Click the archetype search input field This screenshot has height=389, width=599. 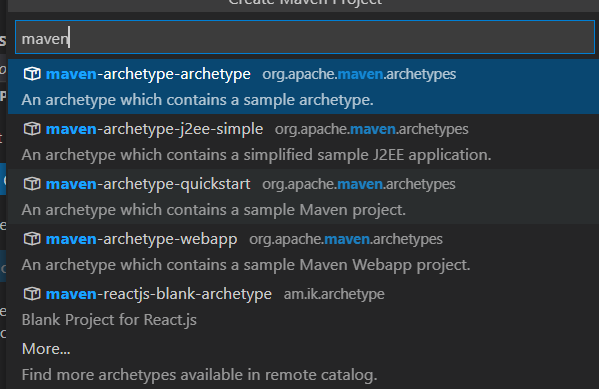pyautogui.click(x=305, y=37)
